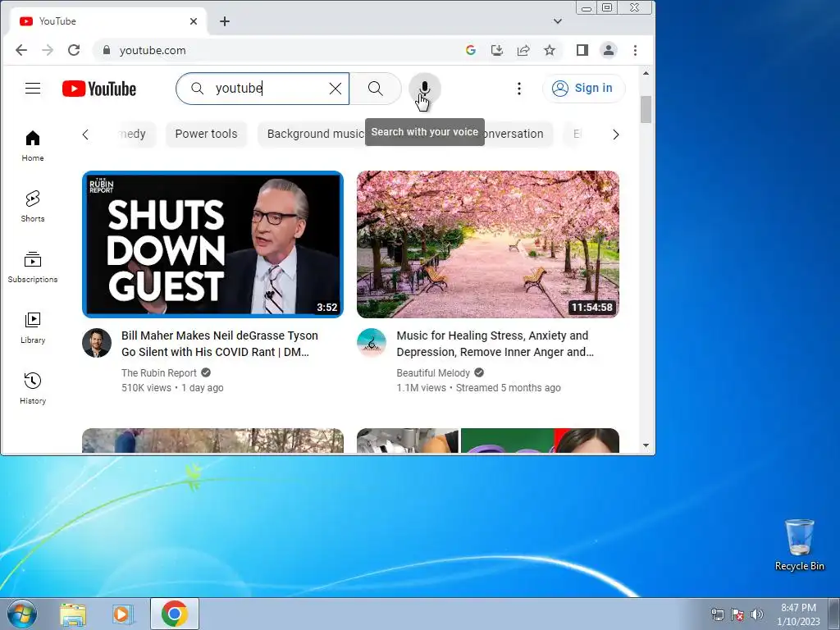Start voice search with microphone
Screen dimensions: 840x630
(x=424, y=89)
